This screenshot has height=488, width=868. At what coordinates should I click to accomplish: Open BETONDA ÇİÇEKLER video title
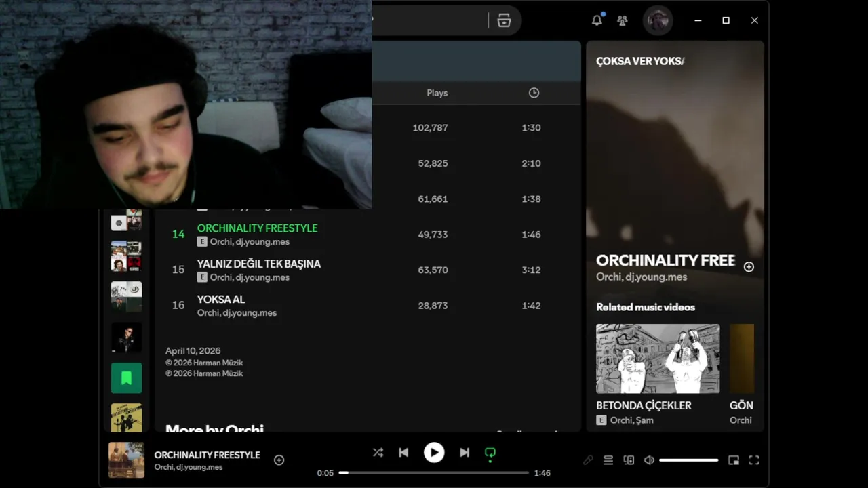(x=644, y=405)
